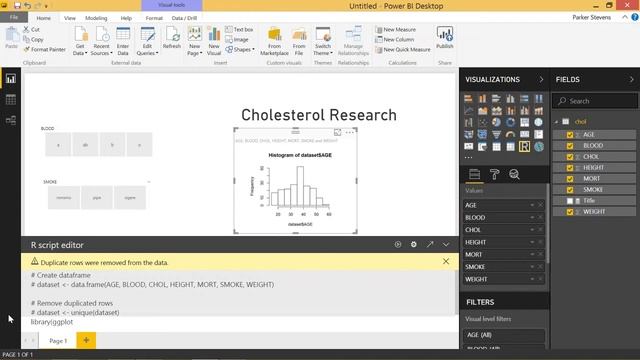Select the table visualization icon
Viewport: 640px width, 360px height.
(496, 147)
